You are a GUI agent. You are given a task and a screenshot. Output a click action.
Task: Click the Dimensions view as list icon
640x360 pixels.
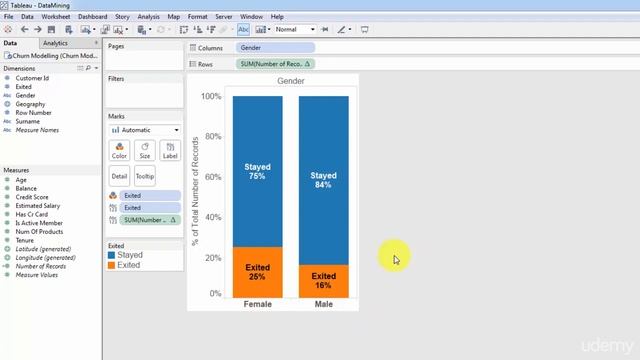click(x=80, y=68)
